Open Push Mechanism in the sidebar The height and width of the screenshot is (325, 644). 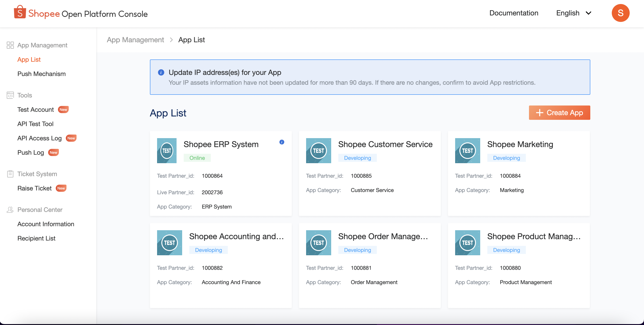pos(41,74)
